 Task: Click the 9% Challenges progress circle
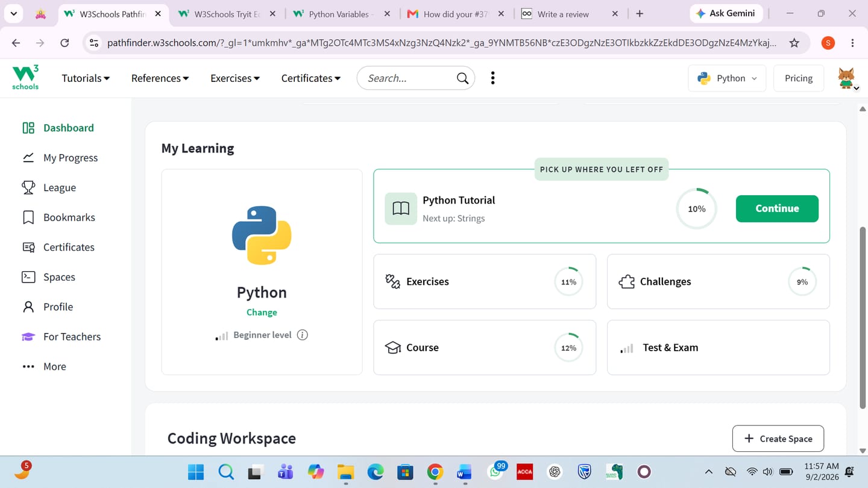coord(802,281)
